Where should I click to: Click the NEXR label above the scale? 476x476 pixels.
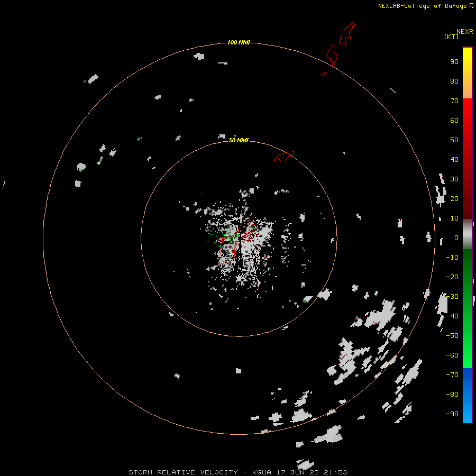click(465, 32)
